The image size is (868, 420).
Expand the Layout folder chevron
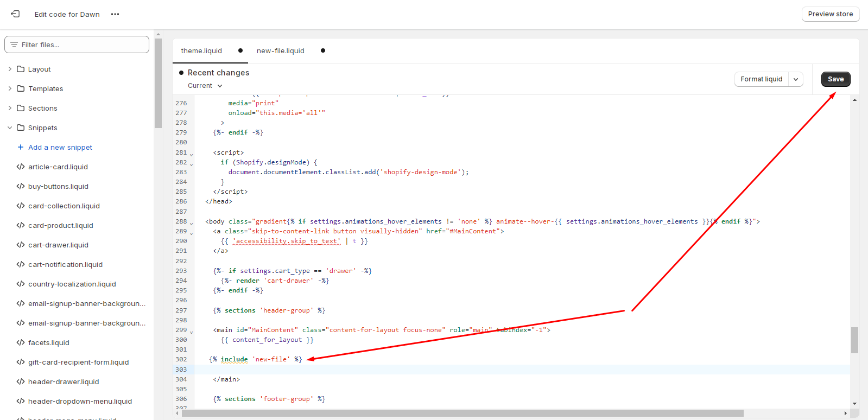coord(10,69)
